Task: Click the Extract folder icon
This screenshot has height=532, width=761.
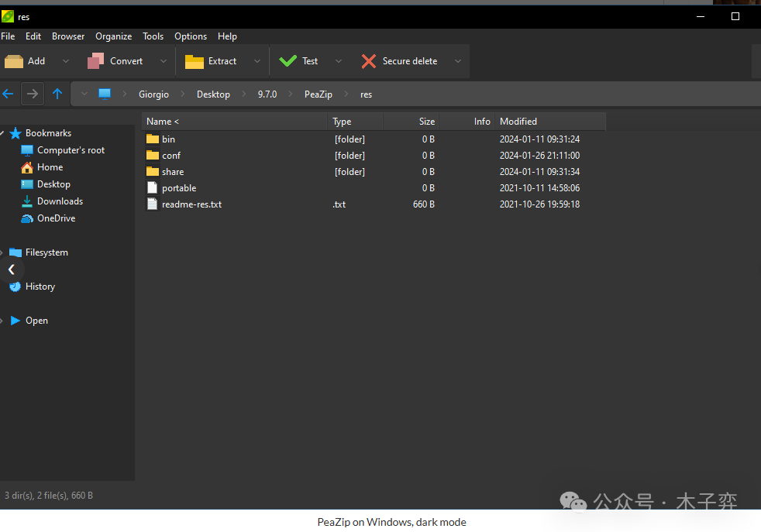Action: point(195,61)
